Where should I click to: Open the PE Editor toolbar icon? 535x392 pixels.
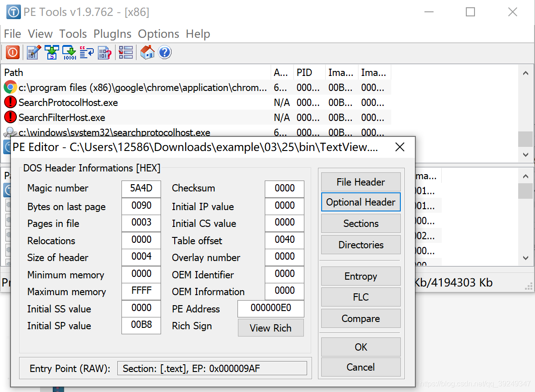coord(33,52)
